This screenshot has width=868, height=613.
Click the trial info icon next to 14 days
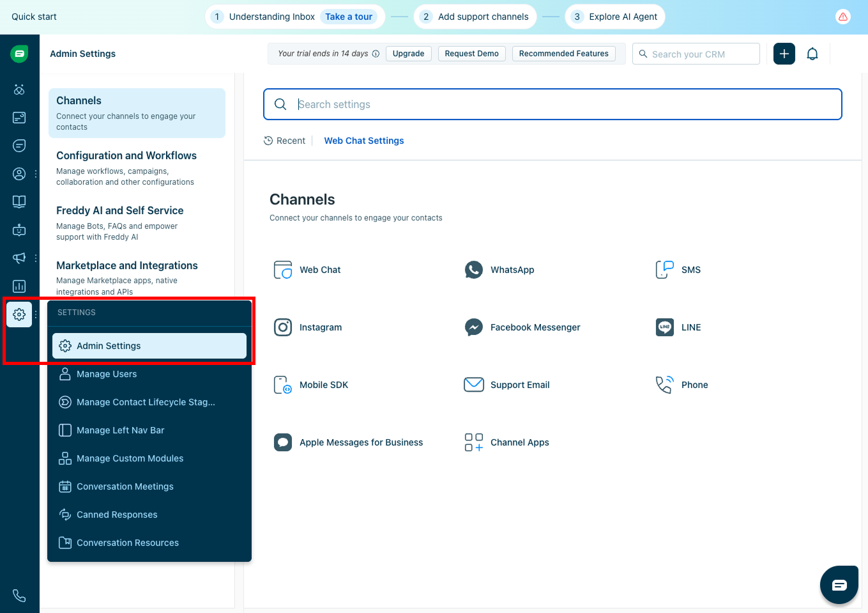click(x=376, y=54)
